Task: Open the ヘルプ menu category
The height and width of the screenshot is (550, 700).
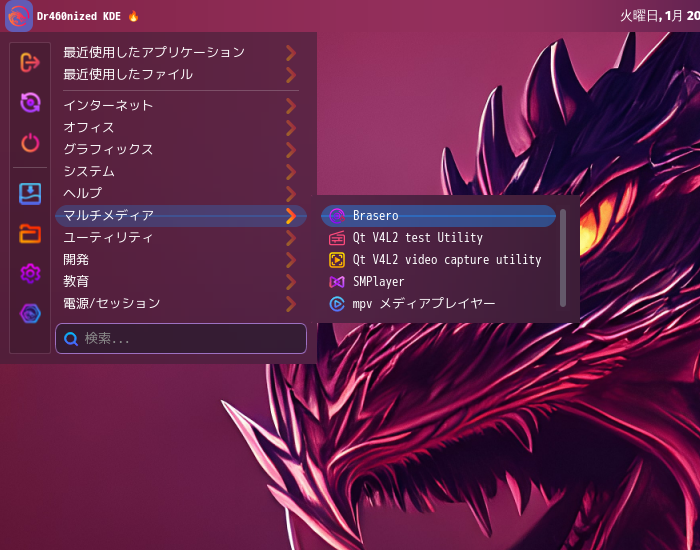Action: coord(181,193)
